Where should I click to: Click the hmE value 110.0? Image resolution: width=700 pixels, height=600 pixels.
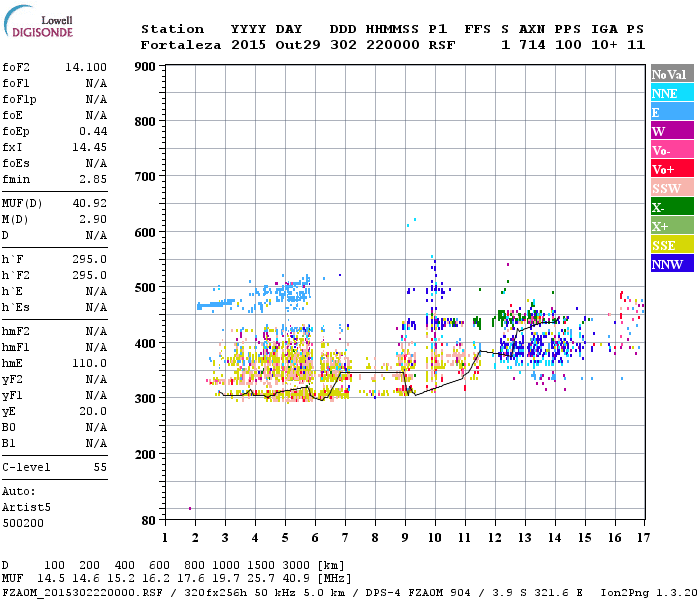click(90, 363)
